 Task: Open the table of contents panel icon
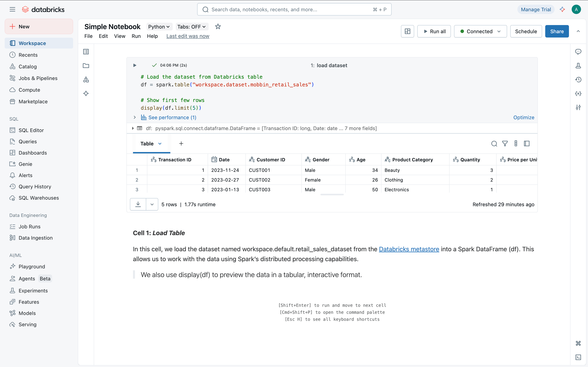click(86, 52)
